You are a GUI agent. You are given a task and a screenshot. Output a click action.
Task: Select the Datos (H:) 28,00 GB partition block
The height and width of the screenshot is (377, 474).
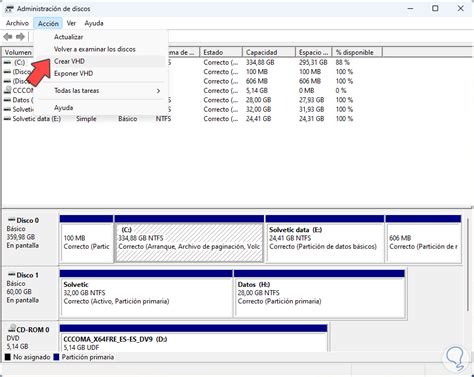[x=320, y=293]
